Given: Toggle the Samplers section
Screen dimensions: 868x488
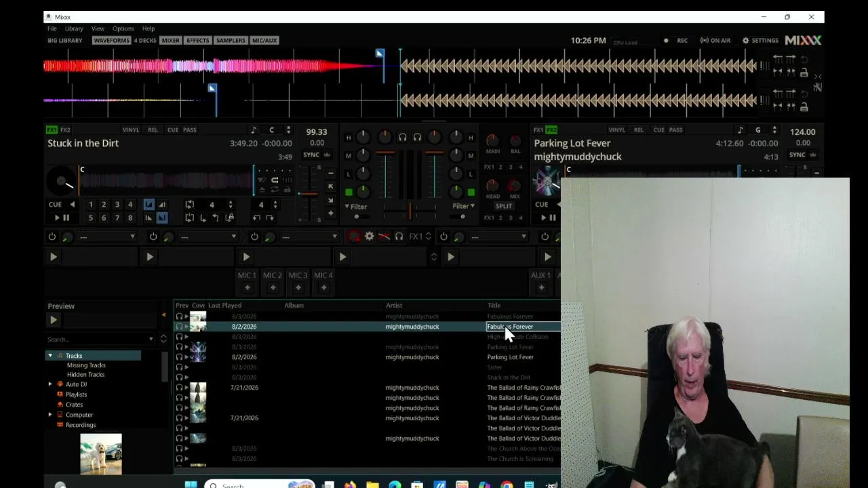Looking at the screenshot, I should [x=231, y=41].
